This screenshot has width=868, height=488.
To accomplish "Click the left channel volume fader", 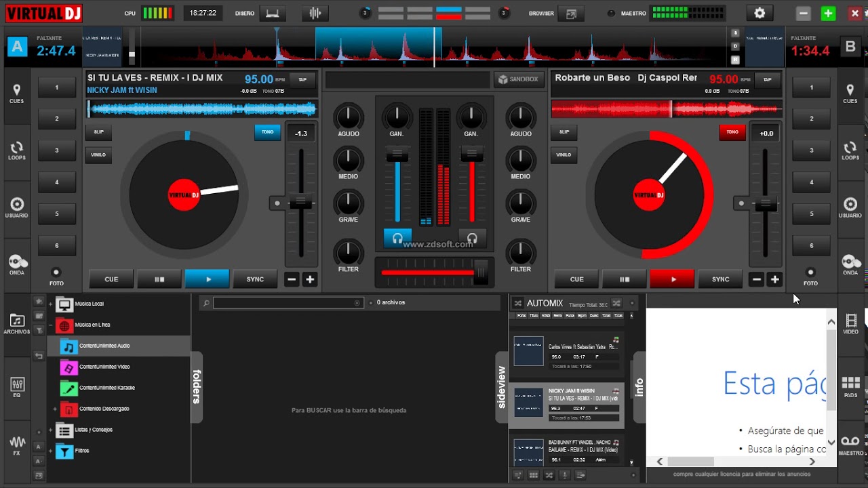I will click(x=397, y=156).
